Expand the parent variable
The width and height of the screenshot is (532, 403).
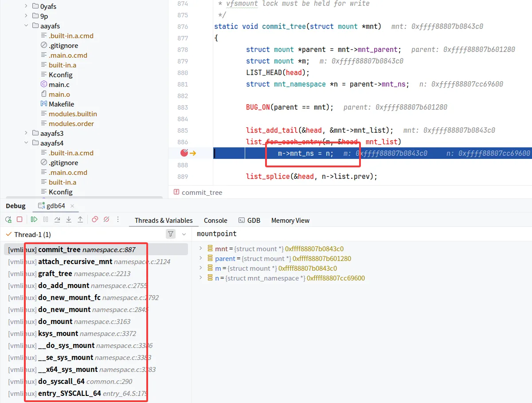point(201,258)
